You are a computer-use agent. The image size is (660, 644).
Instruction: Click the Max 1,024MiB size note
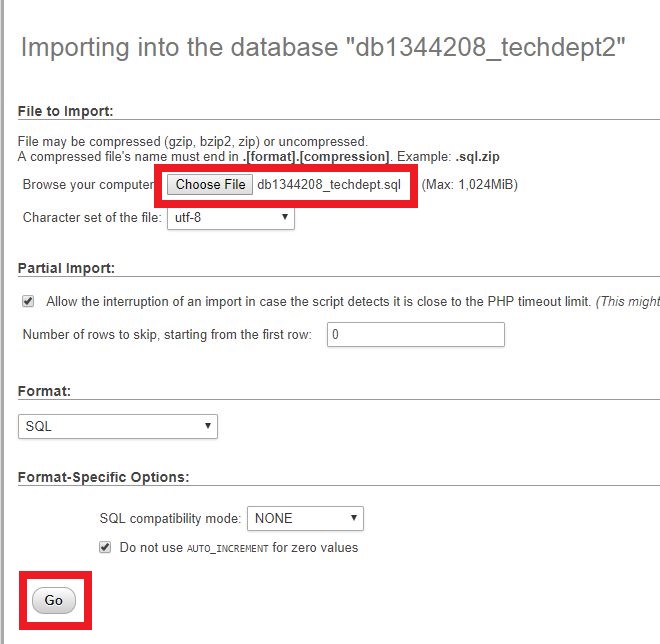point(470,185)
